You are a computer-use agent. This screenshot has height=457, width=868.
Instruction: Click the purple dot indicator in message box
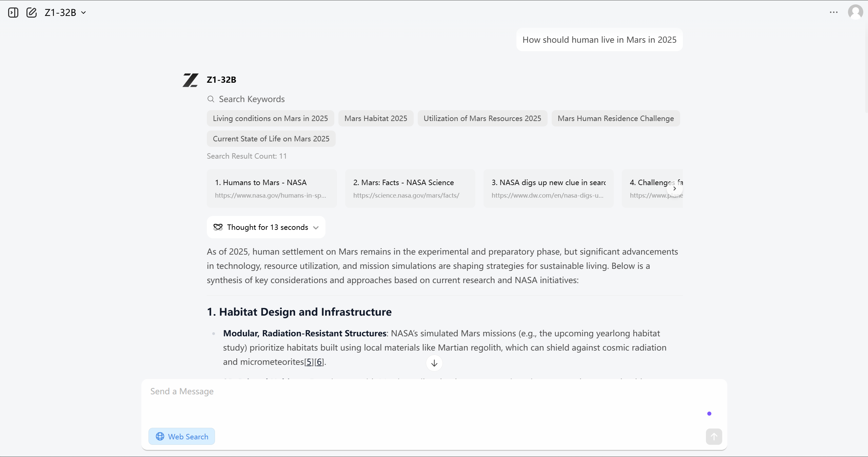pyautogui.click(x=709, y=414)
